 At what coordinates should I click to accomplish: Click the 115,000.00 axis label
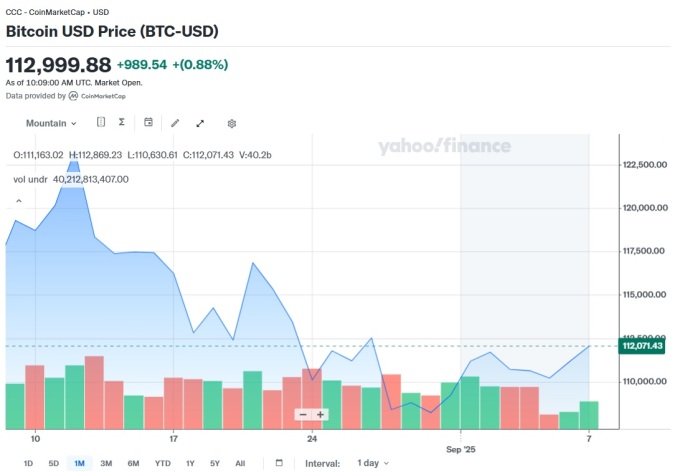pos(644,295)
